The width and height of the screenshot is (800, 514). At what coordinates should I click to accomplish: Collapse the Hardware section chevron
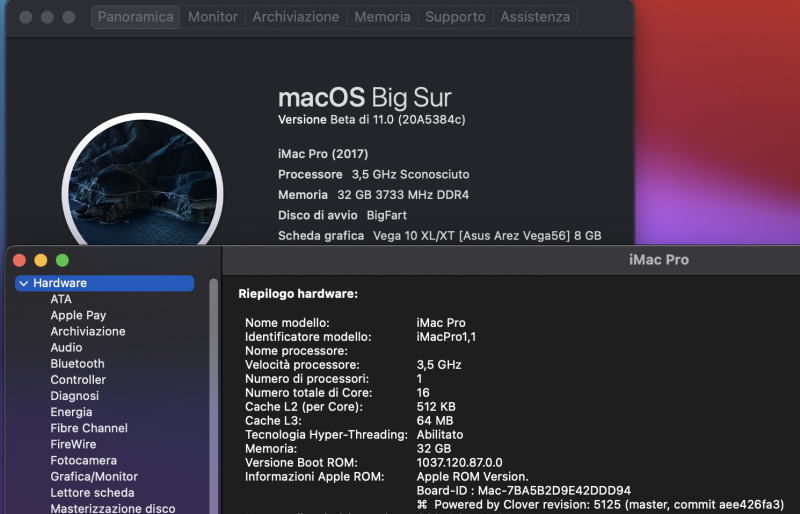(x=23, y=283)
